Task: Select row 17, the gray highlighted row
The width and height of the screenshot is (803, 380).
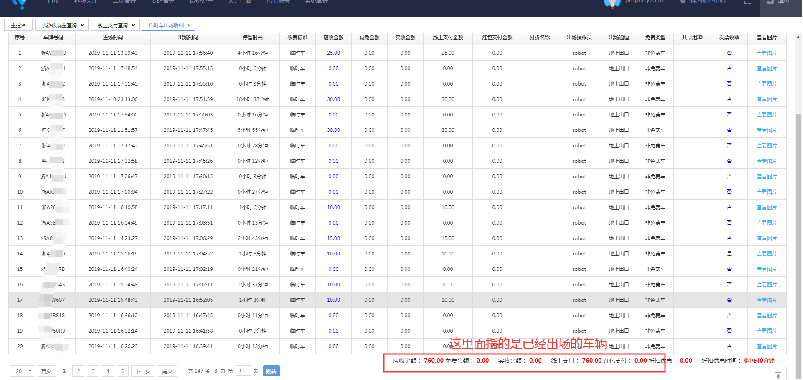Action: pos(397,300)
